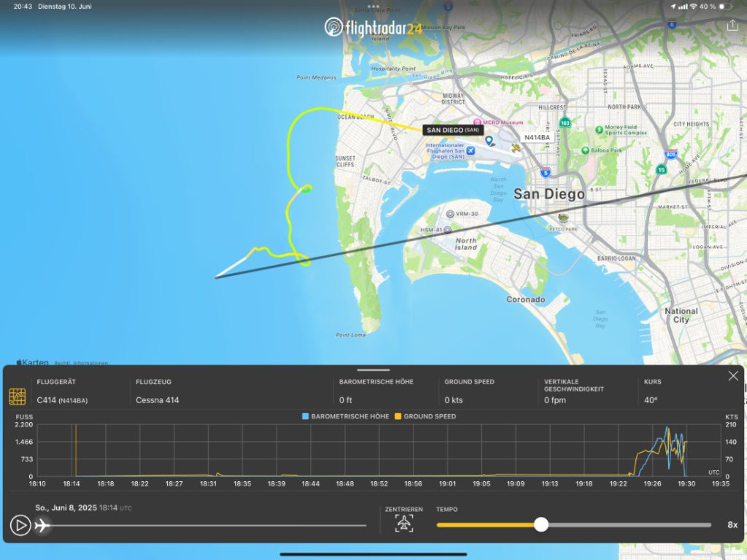Select the Morley Field Sports Complex marker
Viewport: 747px width, 560px height.
pyautogui.click(x=600, y=130)
